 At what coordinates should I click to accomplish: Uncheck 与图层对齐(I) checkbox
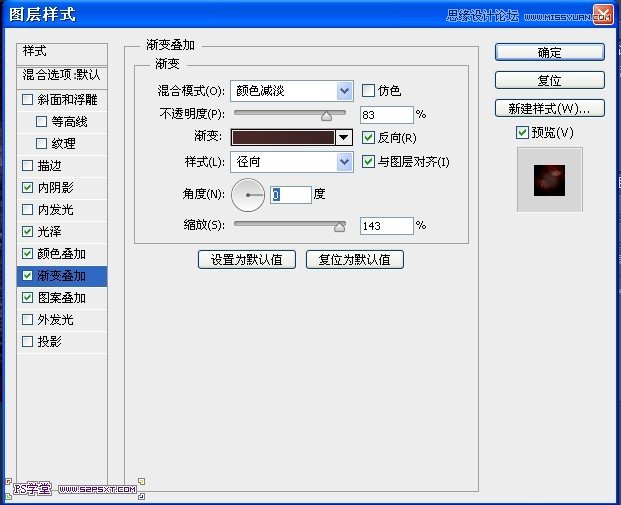368,162
